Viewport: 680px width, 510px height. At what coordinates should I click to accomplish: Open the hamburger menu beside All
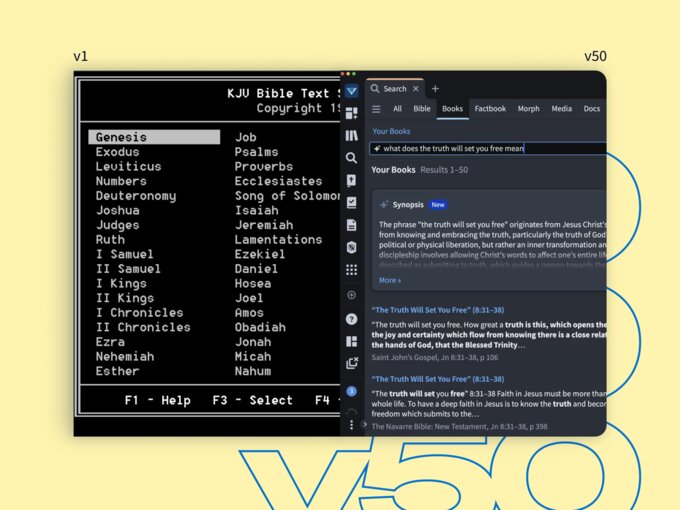[376, 109]
